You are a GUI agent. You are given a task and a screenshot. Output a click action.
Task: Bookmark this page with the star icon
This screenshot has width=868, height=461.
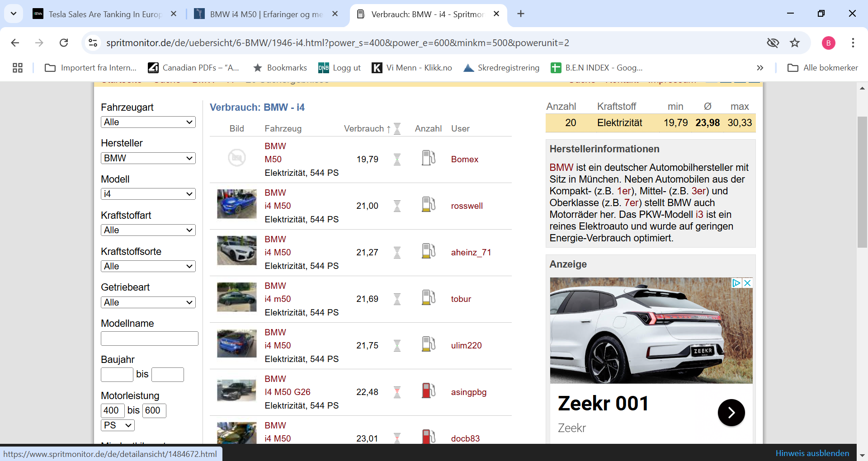click(795, 43)
